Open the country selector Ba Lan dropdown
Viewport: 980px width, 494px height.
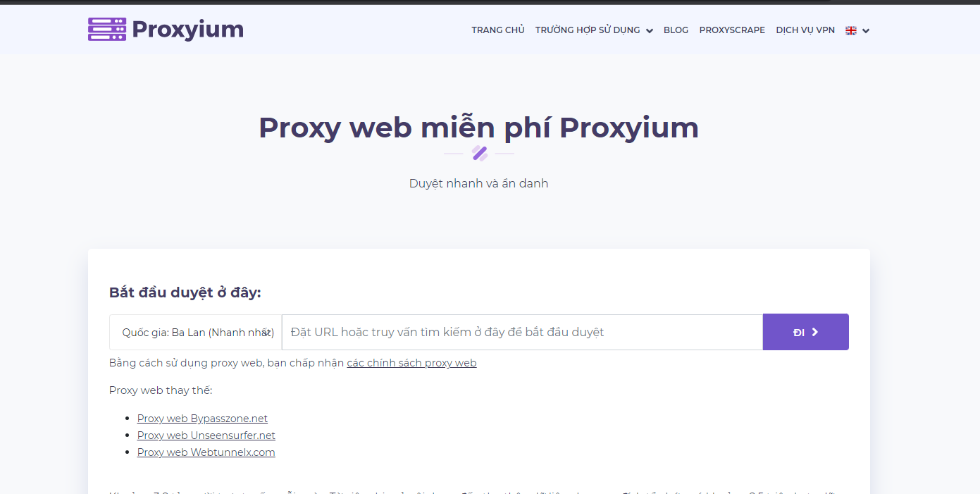point(196,332)
